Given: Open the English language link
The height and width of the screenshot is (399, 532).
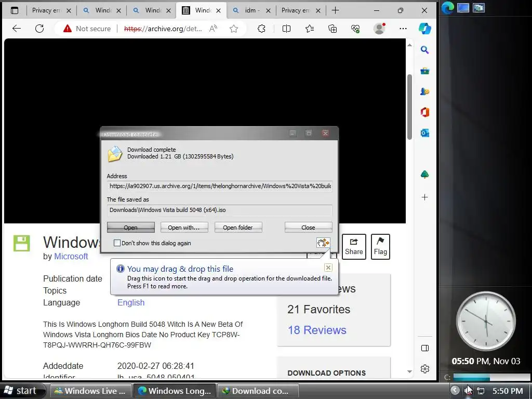Looking at the screenshot, I should click(x=131, y=302).
